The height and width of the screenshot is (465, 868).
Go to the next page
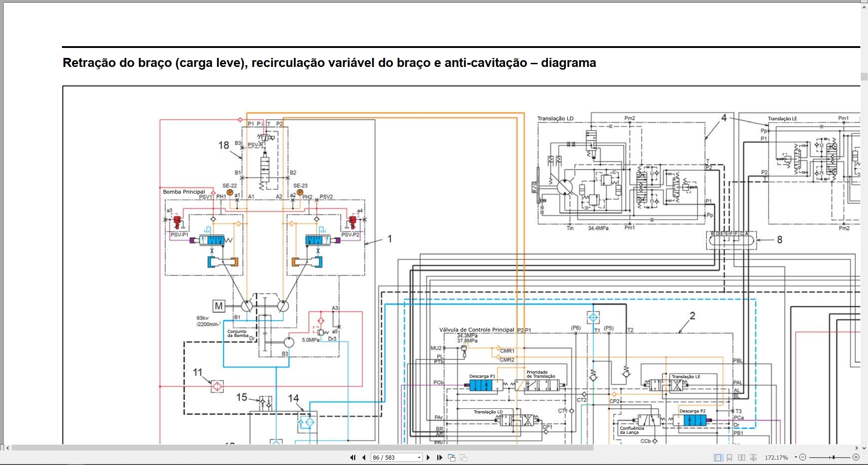click(429, 458)
